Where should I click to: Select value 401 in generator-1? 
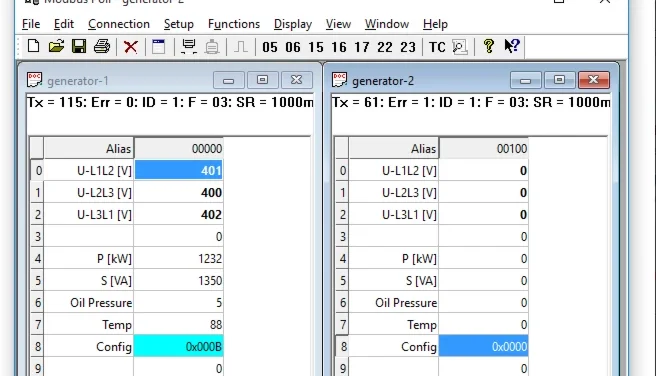179,170
